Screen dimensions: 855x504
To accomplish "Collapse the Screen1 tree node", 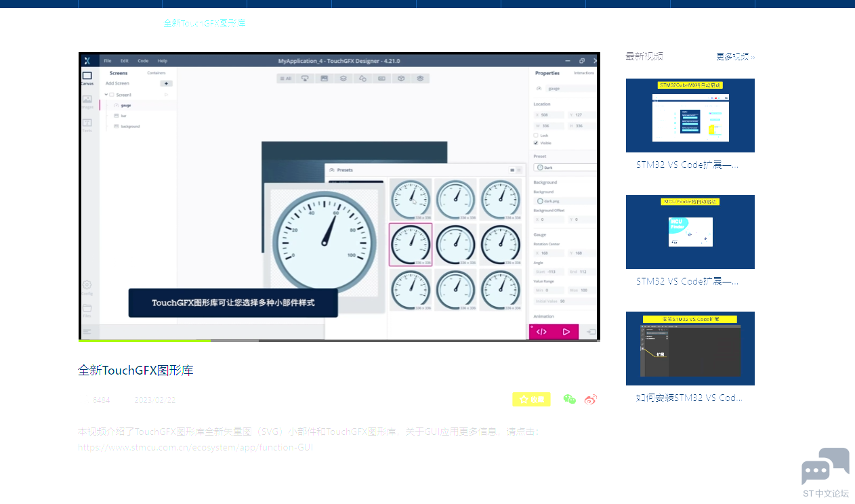I will click(x=106, y=95).
